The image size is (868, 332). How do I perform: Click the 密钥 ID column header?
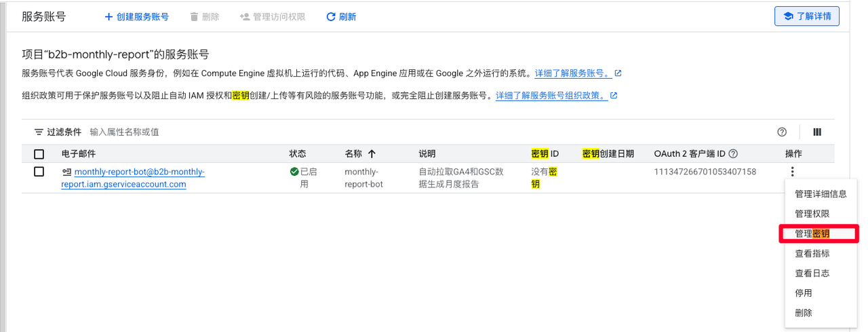tap(545, 154)
